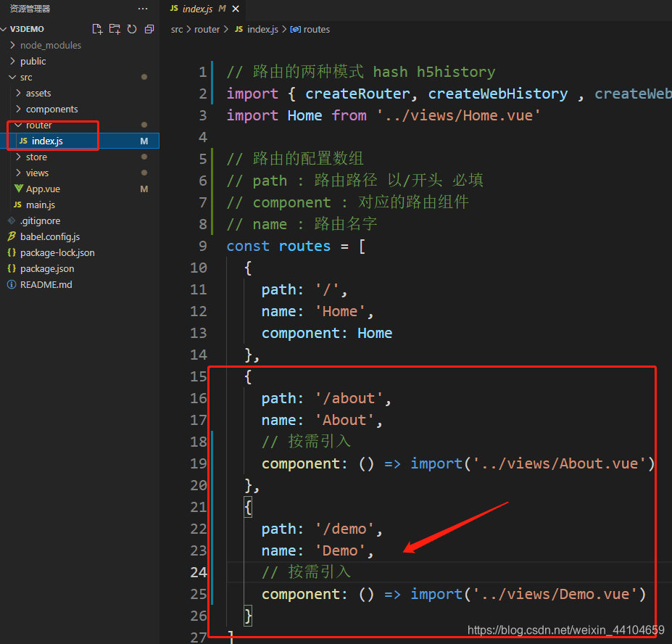Image resolution: width=672 pixels, height=644 pixels.
Task: Select the index.js editor tab
Action: pos(204,9)
